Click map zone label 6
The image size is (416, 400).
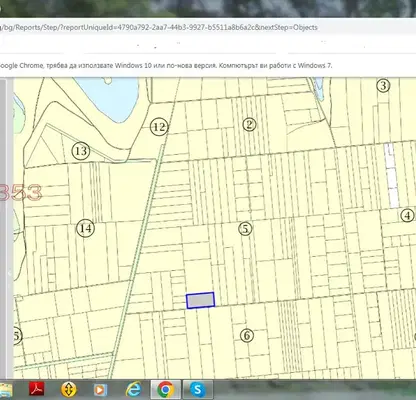click(x=247, y=335)
